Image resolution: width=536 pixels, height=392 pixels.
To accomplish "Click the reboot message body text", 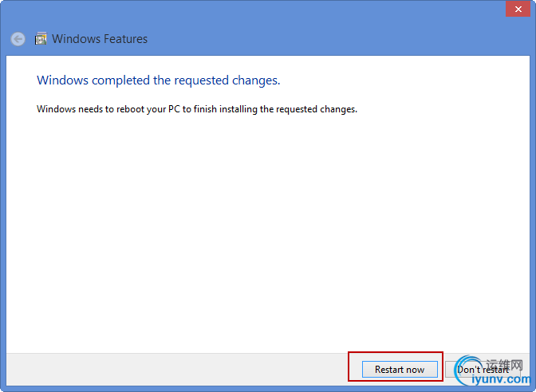I will (x=197, y=109).
